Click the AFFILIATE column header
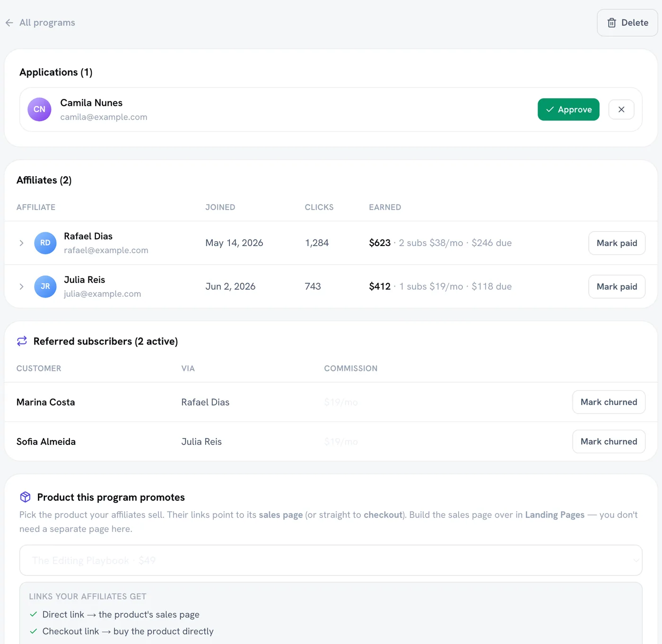Viewport: 662px width, 644px height. (x=36, y=207)
